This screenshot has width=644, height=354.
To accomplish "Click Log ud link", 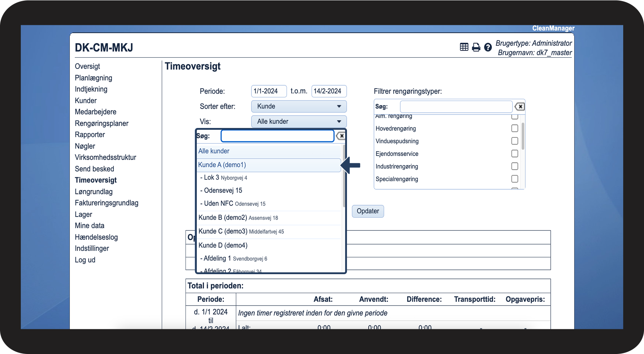I will (x=85, y=260).
